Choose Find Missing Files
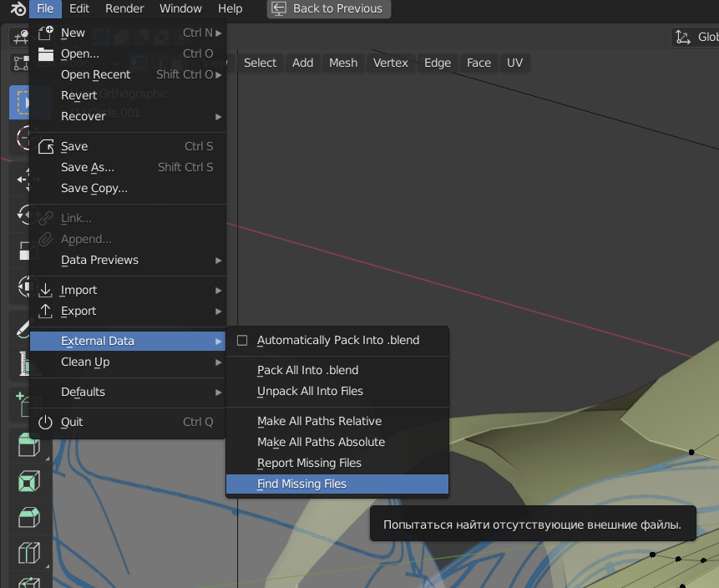719x588 pixels. (301, 484)
